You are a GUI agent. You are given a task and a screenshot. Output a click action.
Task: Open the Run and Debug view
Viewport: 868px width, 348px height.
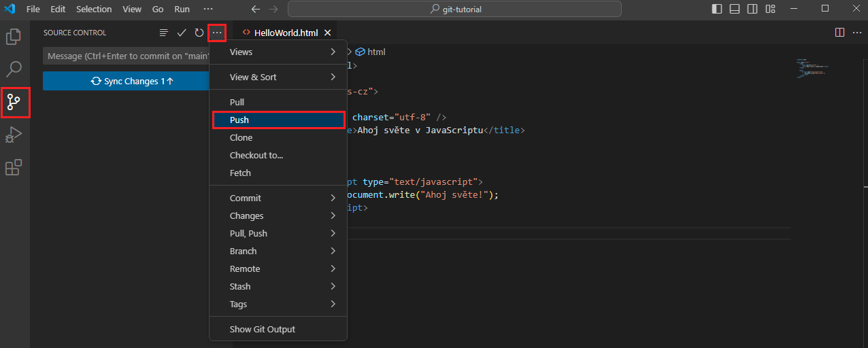[14, 135]
